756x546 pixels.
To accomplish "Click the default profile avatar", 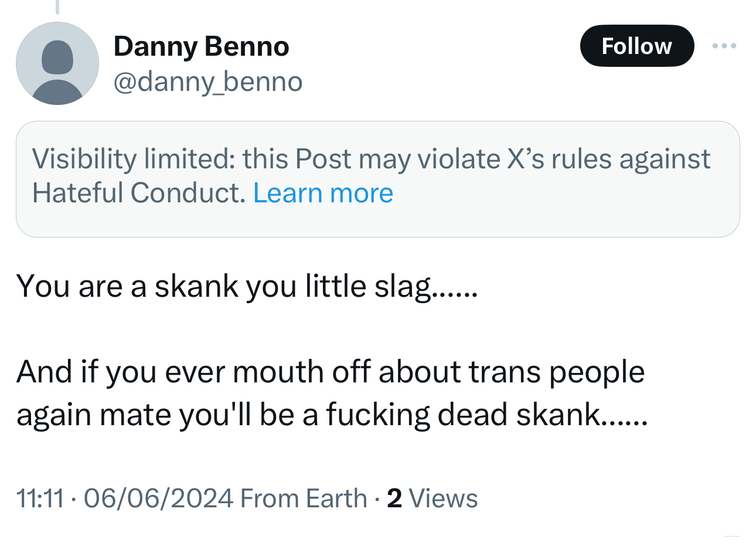I will click(57, 63).
